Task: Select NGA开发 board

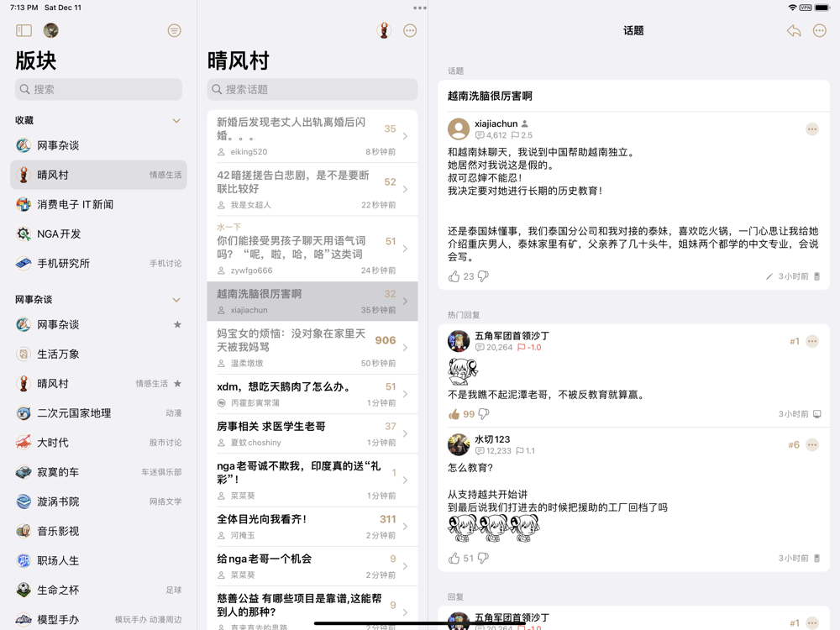Action: (x=98, y=234)
